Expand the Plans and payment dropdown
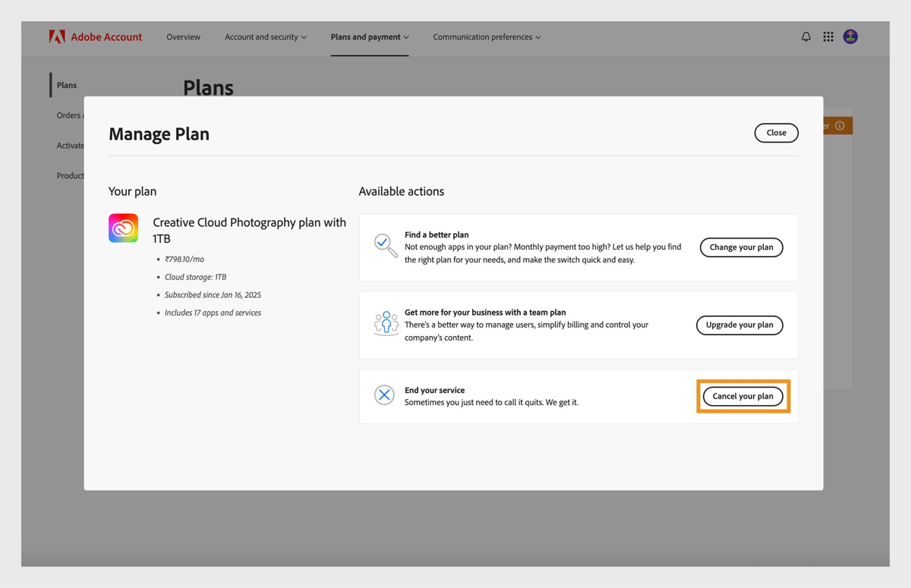 click(370, 37)
